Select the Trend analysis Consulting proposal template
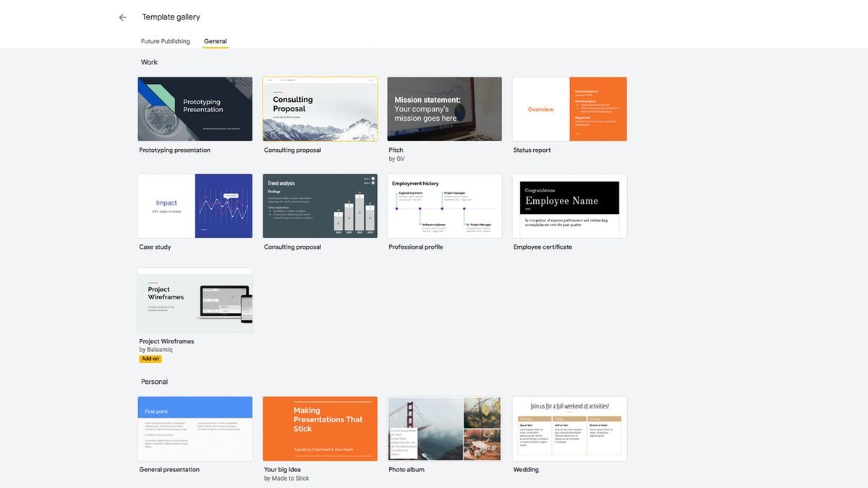This screenshot has width=868, height=488. 320,205
